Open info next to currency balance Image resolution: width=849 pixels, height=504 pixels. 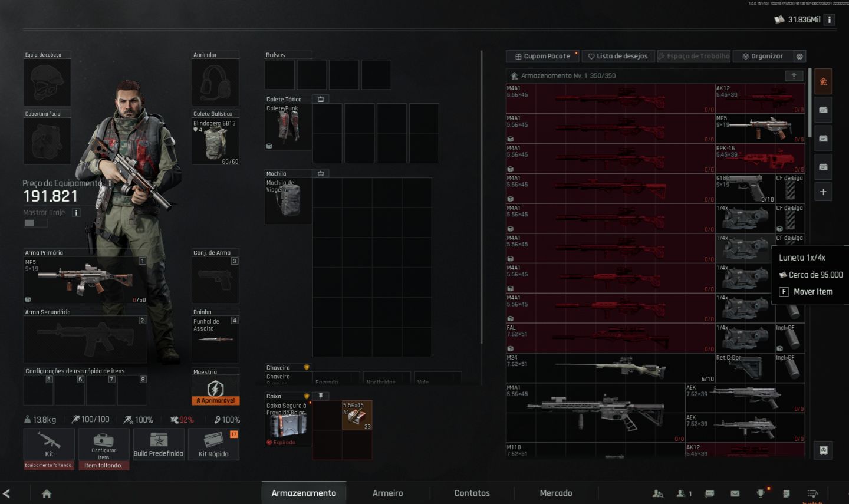(829, 19)
